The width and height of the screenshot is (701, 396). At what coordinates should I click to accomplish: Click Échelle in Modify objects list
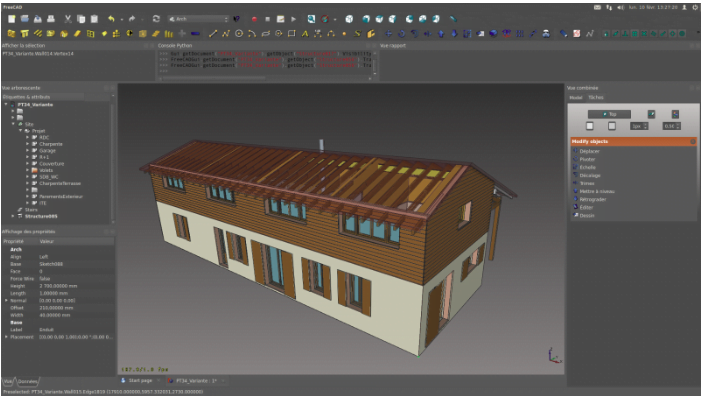coord(587,167)
